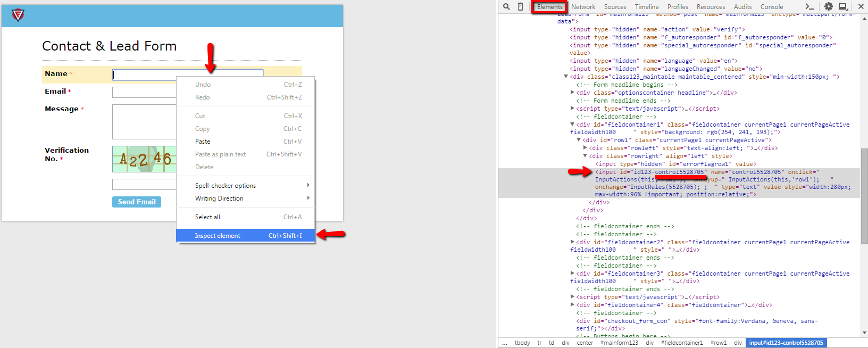Collapse the class123_maintable div node
The width and height of the screenshot is (868, 348).
point(566,77)
